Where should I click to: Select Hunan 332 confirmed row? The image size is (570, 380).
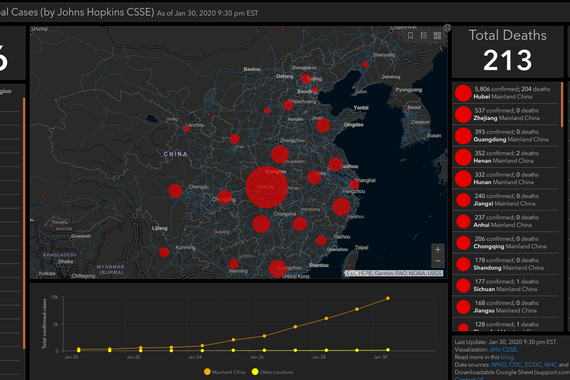(505, 178)
